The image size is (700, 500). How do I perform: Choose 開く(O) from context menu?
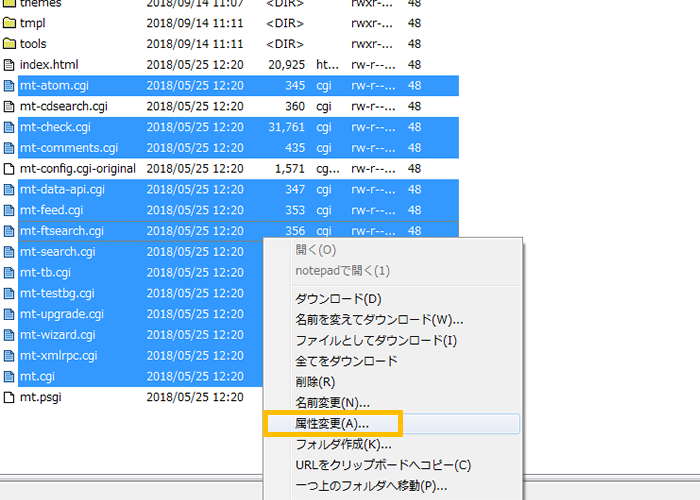[x=316, y=250]
